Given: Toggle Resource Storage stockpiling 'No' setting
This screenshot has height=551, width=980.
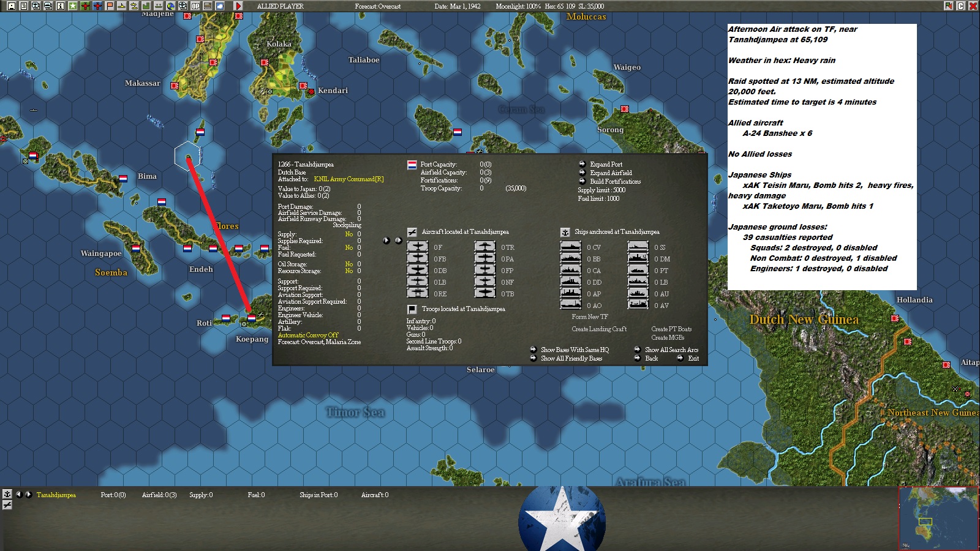Looking at the screenshot, I should [x=349, y=271].
